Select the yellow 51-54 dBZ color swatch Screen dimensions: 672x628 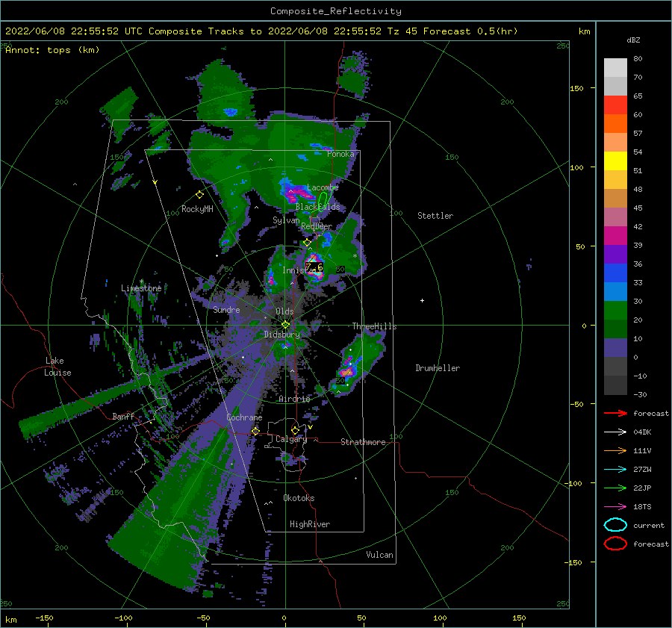point(615,161)
